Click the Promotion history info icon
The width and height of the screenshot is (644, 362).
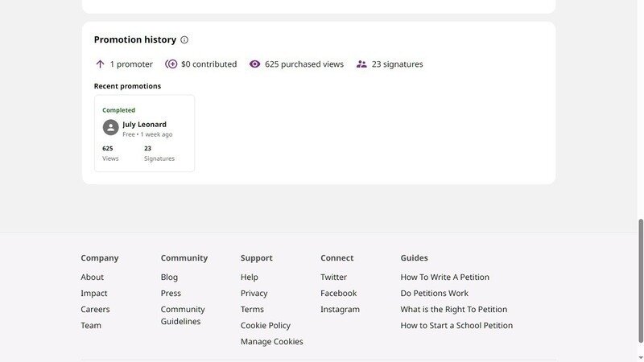click(184, 40)
